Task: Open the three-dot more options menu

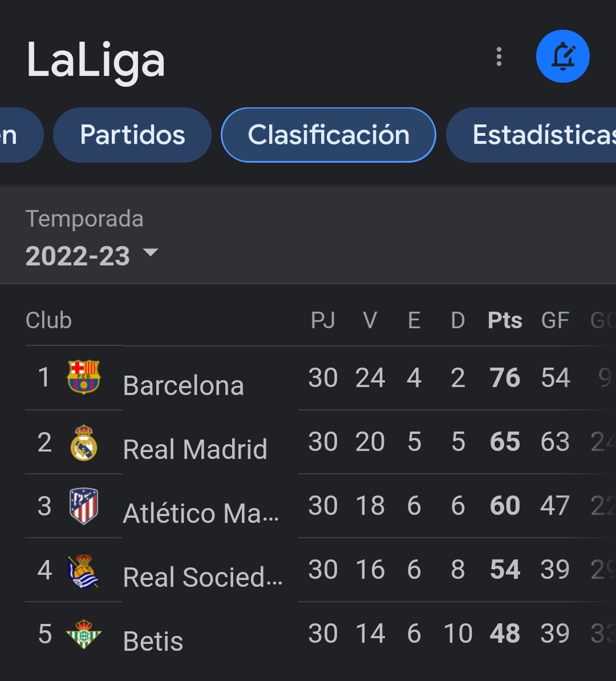Action: pos(499,57)
